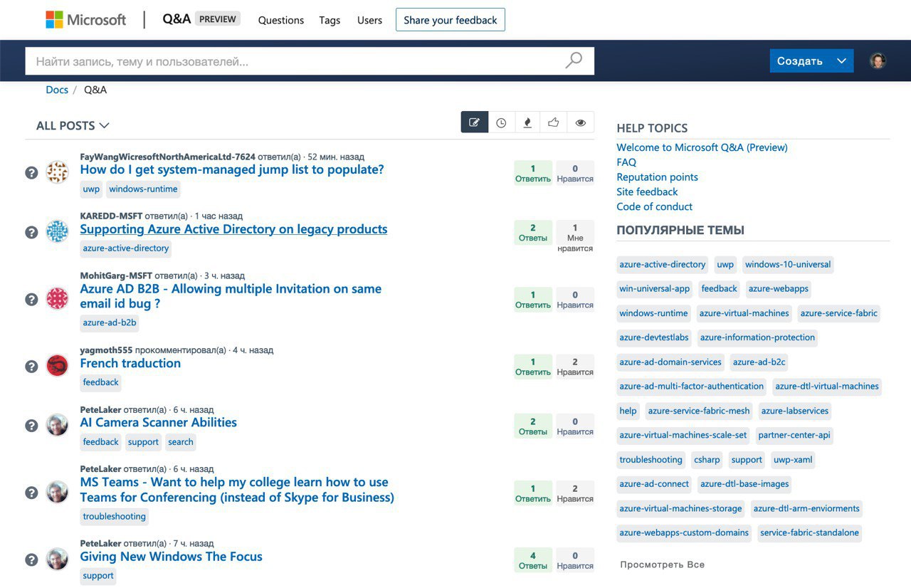Open the Tags menu item

tap(330, 20)
